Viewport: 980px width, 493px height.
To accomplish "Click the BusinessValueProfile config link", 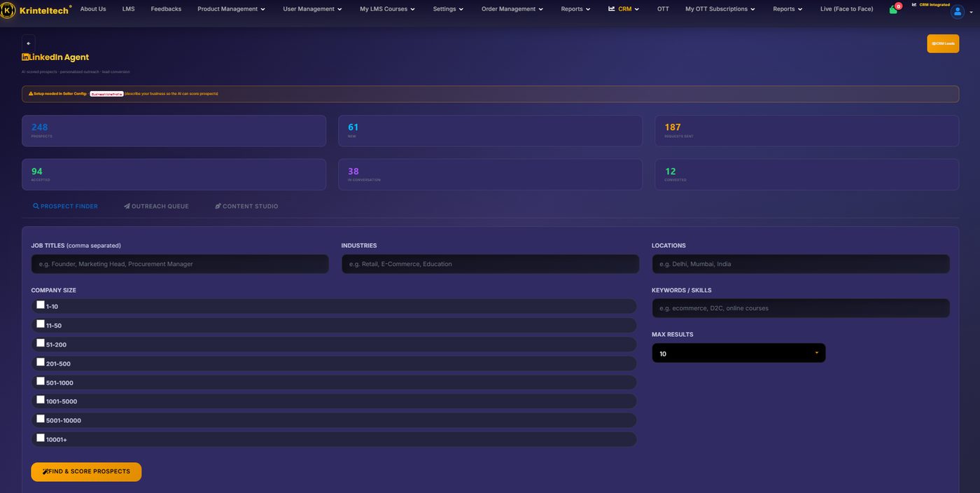I will pyautogui.click(x=106, y=93).
